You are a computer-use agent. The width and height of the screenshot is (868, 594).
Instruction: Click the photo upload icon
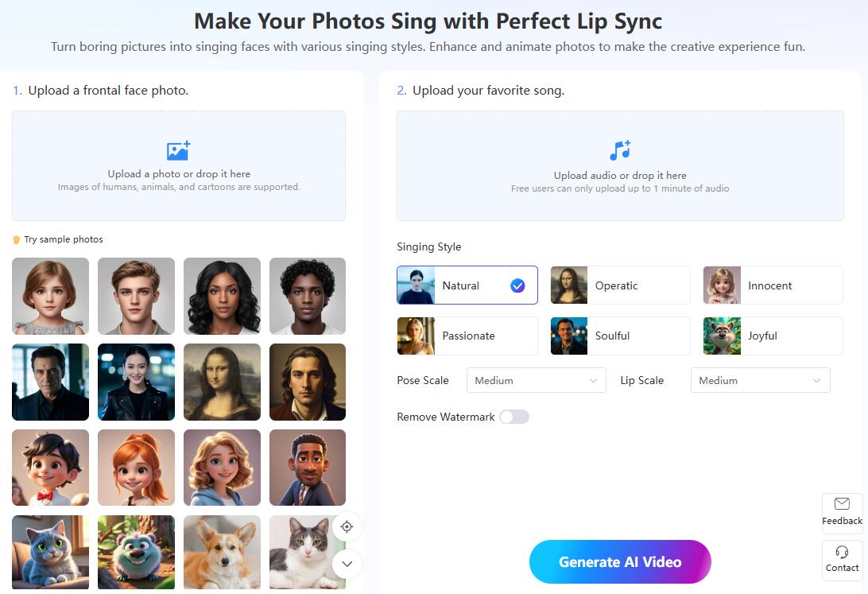pyautogui.click(x=178, y=151)
